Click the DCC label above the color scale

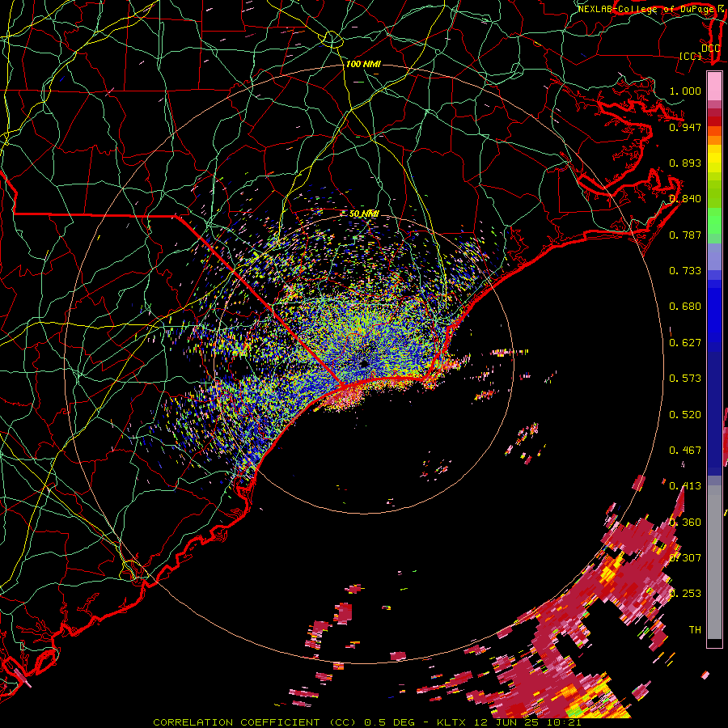click(x=710, y=48)
